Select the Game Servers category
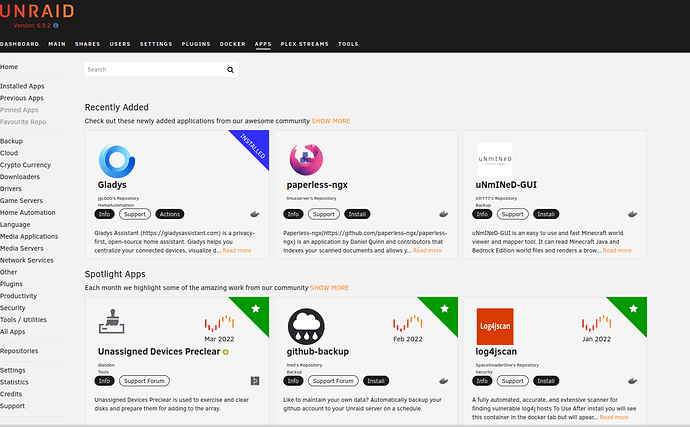The height and width of the screenshot is (427, 690). coord(22,201)
